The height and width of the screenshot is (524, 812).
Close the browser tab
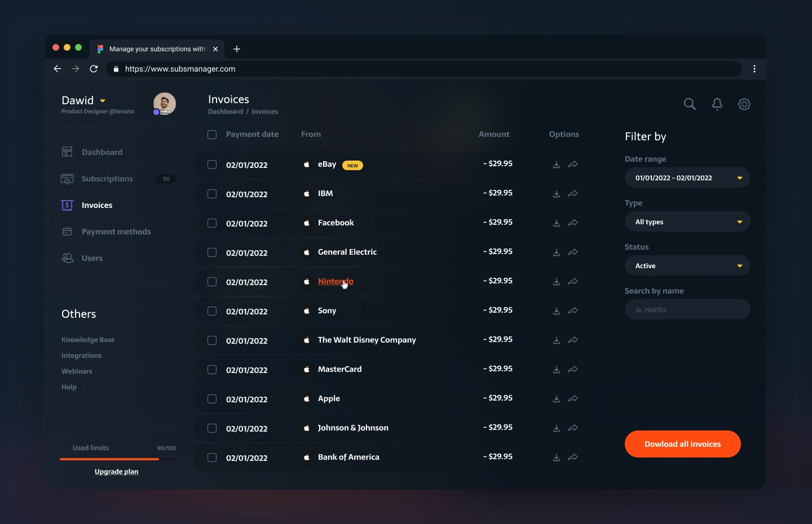pyautogui.click(x=215, y=49)
